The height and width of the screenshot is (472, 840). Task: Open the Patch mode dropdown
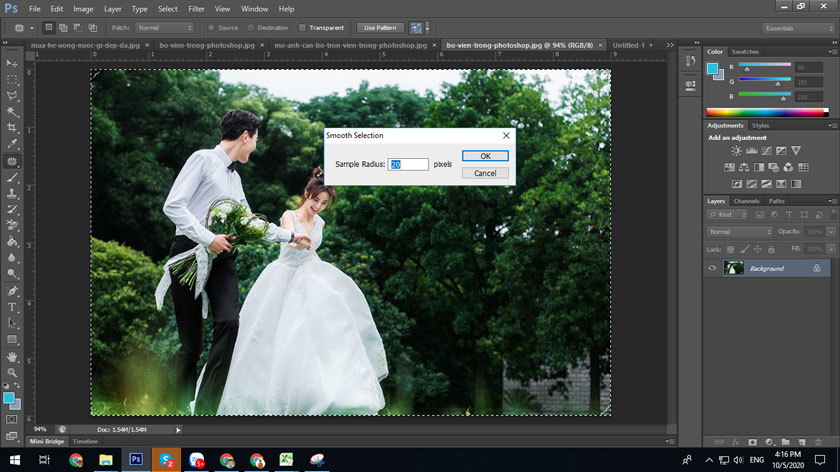[164, 28]
